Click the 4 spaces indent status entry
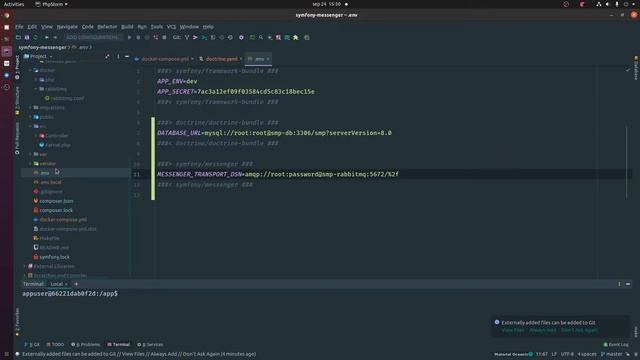The height and width of the screenshot is (360, 640). click(x=587, y=354)
